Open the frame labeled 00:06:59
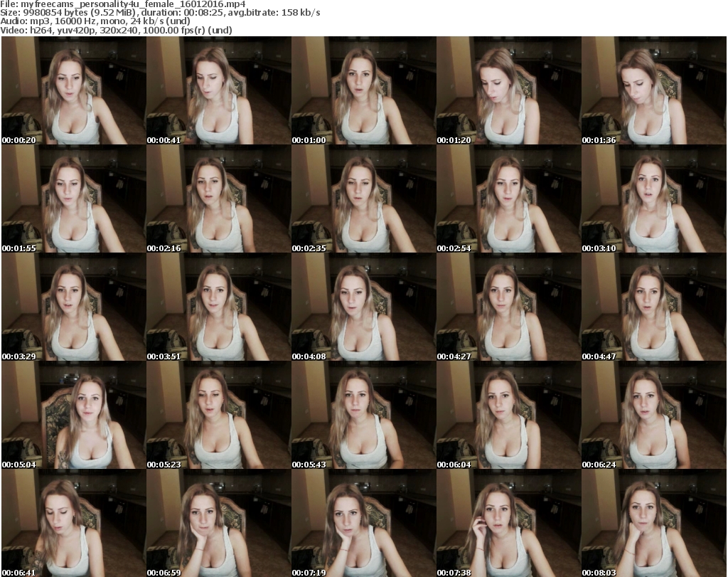728x577 pixels. pos(219,524)
